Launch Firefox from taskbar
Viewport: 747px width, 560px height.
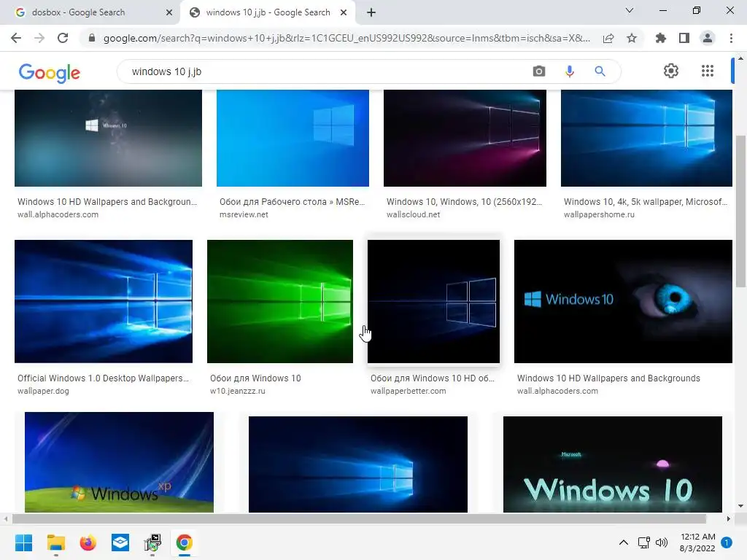point(88,542)
